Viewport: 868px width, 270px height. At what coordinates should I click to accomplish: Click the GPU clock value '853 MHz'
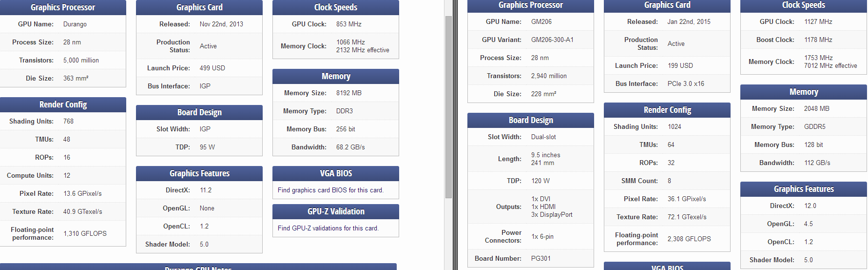349,24
